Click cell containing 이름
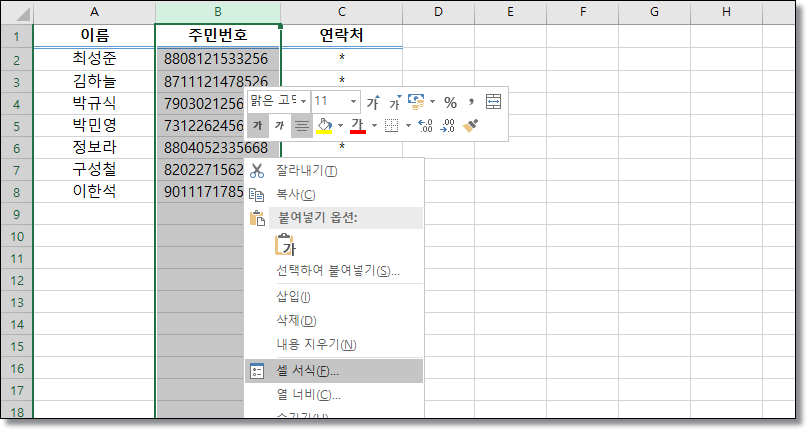The height and width of the screenshot is (446, 808). click(94, 36)
